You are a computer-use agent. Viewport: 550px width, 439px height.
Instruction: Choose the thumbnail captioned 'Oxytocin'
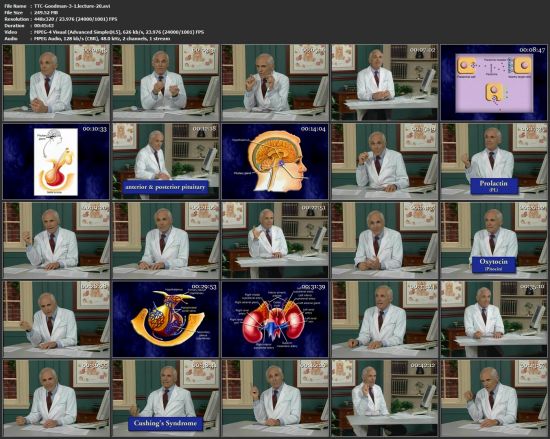[x=494, y=240]
